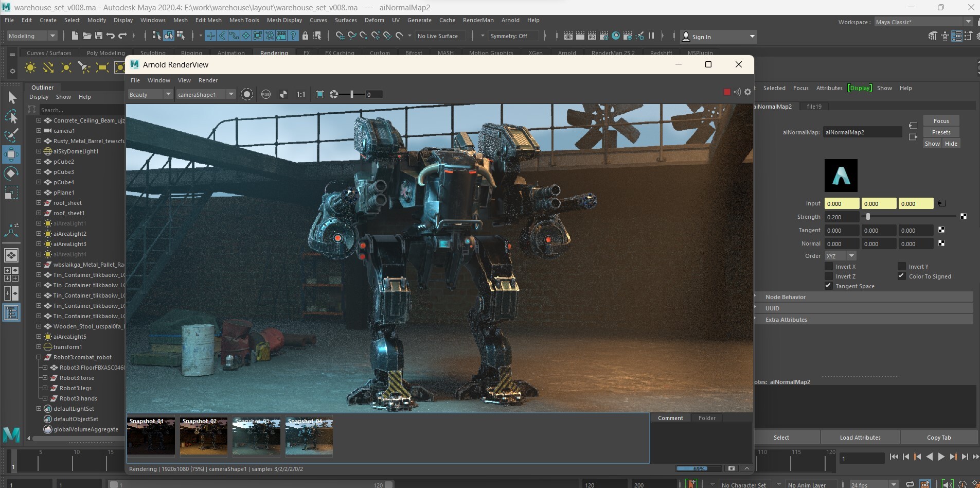
Task: Uncheck Color To Signed
Action: click(902, 276)
